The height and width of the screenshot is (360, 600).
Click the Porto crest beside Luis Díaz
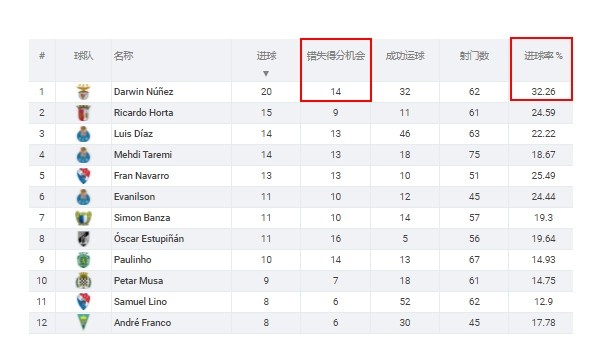click(x=83, y=134)
